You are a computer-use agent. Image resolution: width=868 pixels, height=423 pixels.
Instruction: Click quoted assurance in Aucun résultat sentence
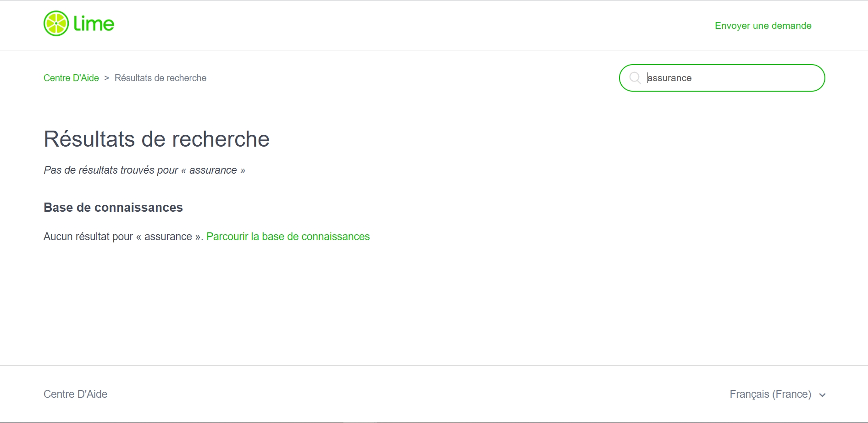click(x=168, y=236)
